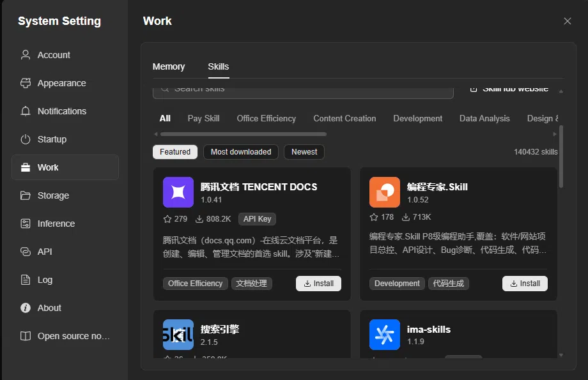Click the Open source notice book icon
The image size is (588, 380).
26,336
